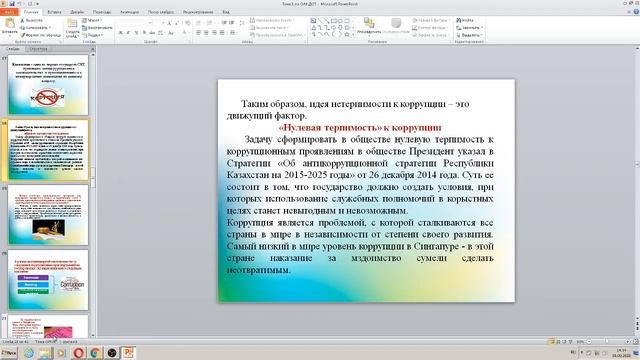Viewport: 640px width, 360px height.
Task: Switch to the Animations (Анимация) tab
Action: (x=129, y=12)
